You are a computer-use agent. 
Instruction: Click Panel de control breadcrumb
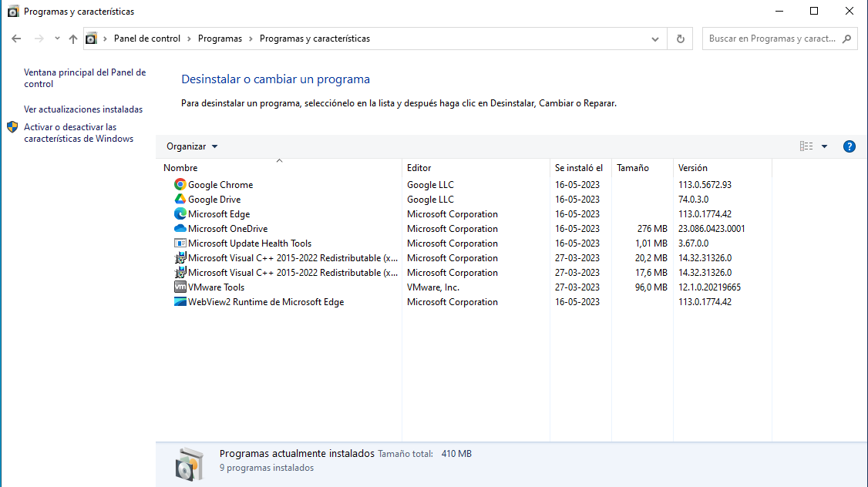pyautogui.click(x=147, y=39)
